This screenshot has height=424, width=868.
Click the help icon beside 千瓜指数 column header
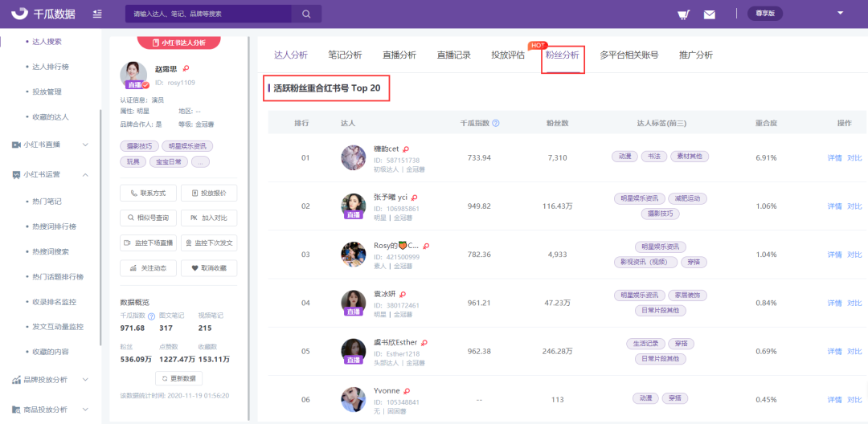[x=496, y=124]
